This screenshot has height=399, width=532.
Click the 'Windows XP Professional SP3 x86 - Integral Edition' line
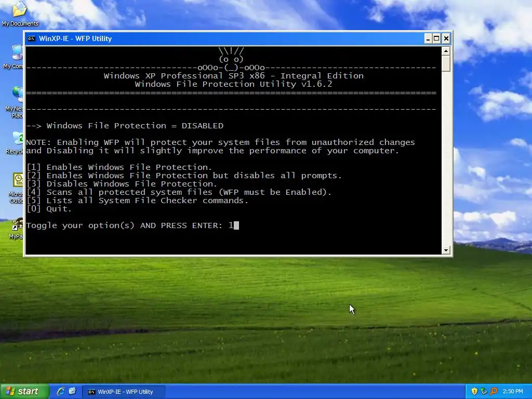[233, 76]
